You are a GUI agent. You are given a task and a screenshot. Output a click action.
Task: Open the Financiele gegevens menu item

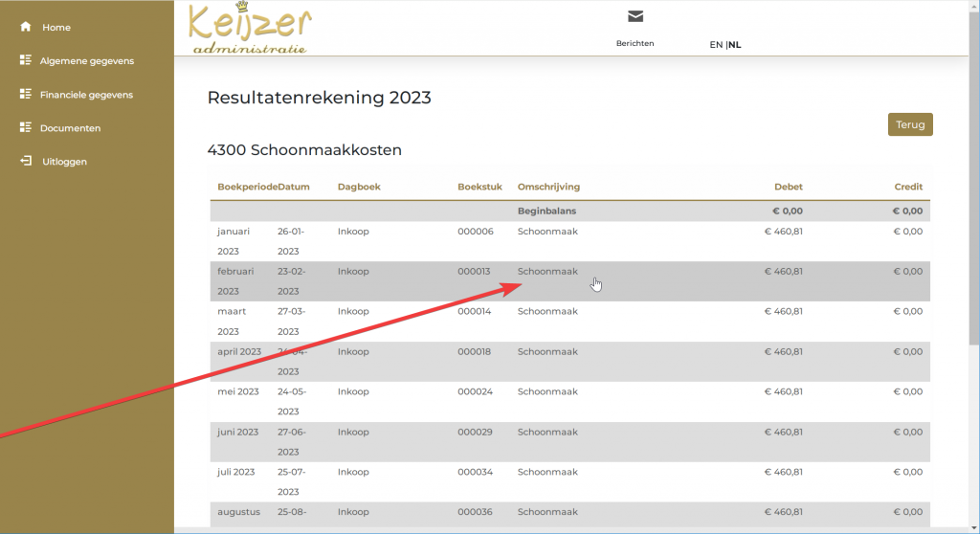(x=86, y=95)
